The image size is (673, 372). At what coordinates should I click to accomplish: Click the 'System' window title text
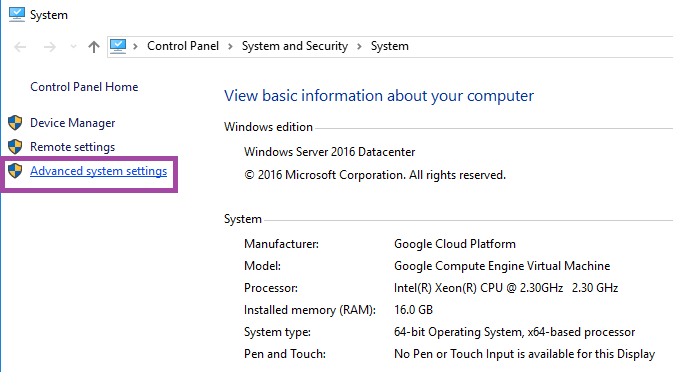(x=49, y=15)
